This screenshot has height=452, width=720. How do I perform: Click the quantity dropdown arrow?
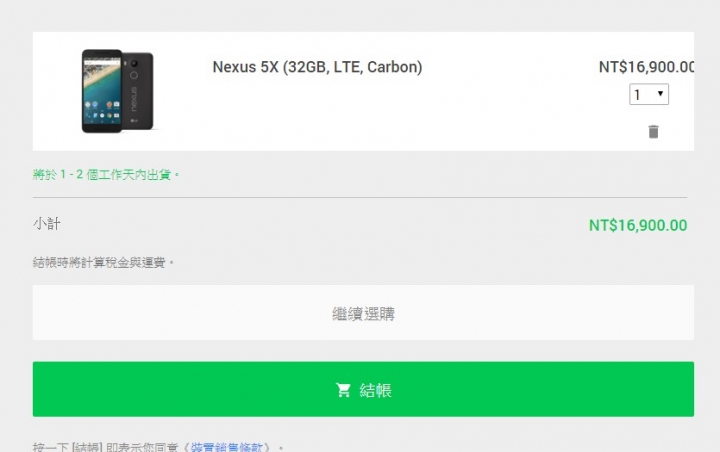click(x=660, y=94)
